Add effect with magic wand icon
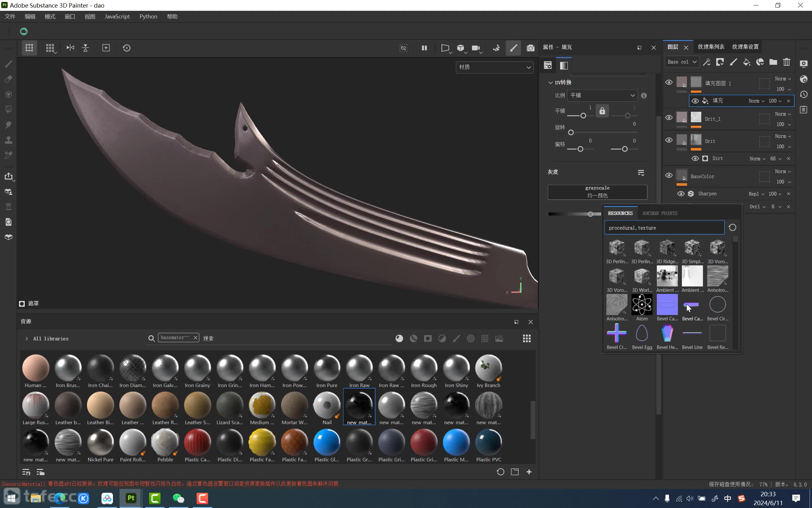Viewport: 812px width, 508px height. click(707, 62)
